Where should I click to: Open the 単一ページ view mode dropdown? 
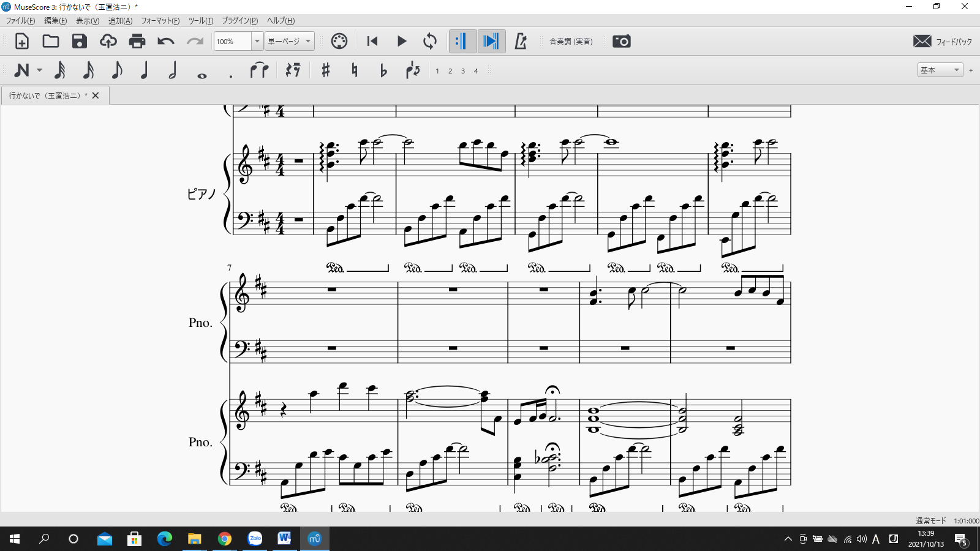290,42
